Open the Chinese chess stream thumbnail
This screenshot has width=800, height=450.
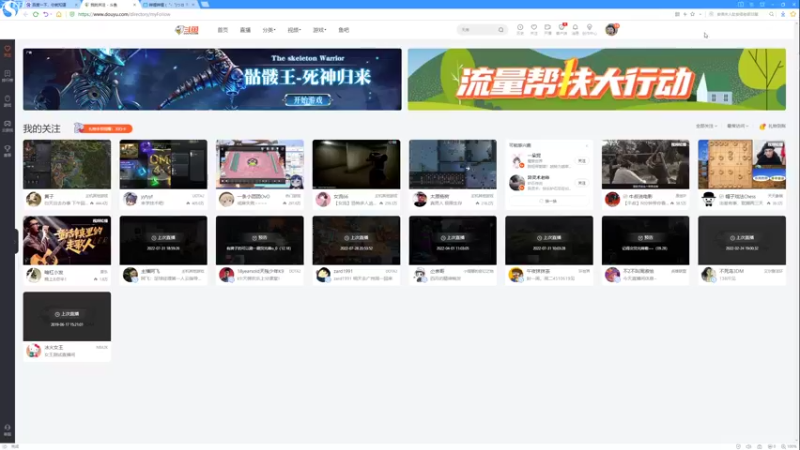tap(742, 164)
